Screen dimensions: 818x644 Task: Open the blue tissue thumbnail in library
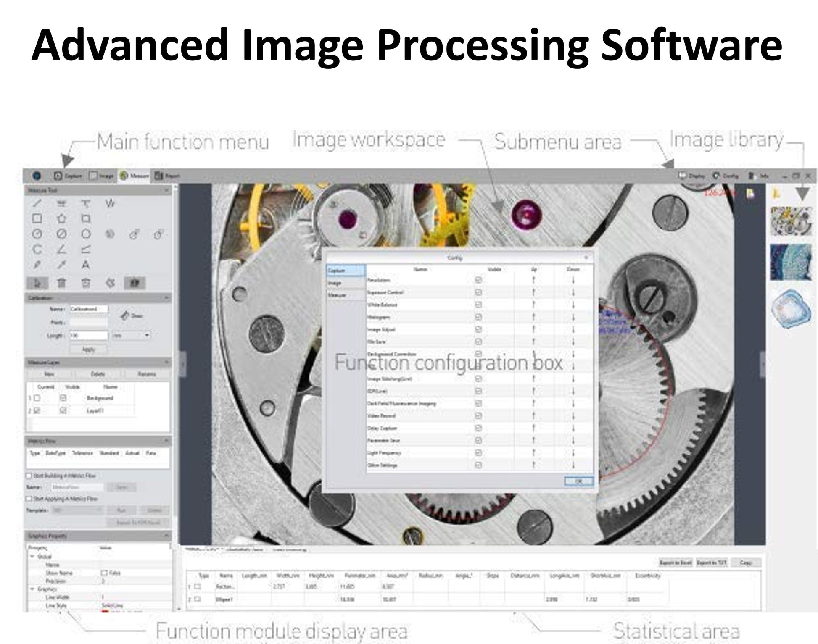pos(791,263)
